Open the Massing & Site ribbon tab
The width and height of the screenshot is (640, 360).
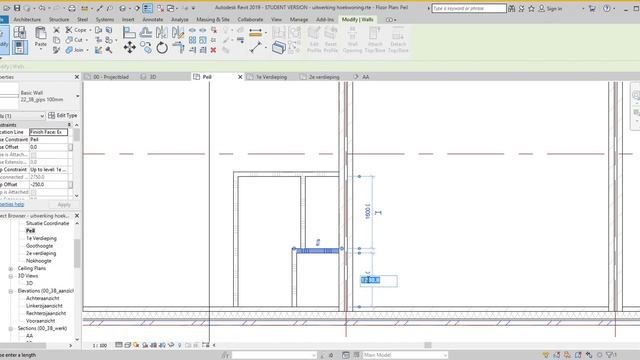tap(213, 20)
